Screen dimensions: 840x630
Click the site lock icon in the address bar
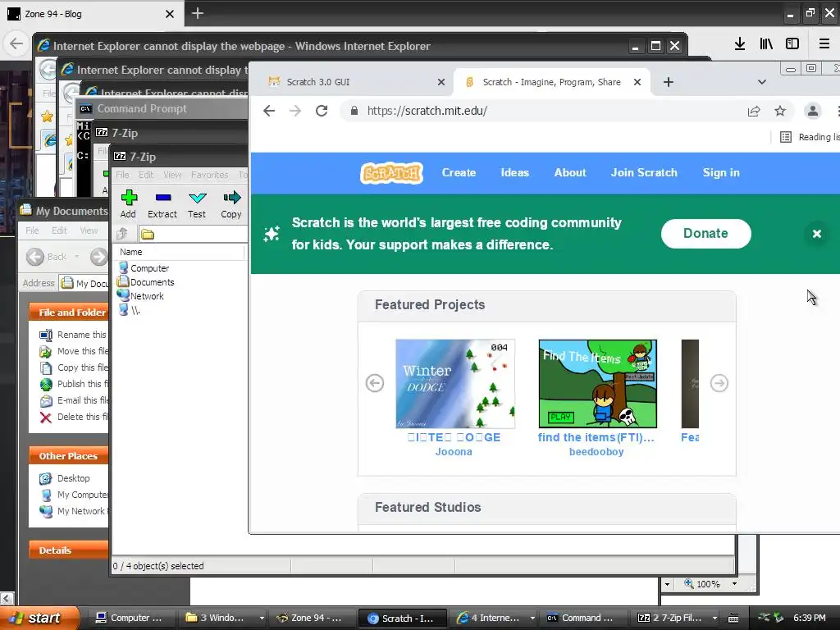[354, 111]
